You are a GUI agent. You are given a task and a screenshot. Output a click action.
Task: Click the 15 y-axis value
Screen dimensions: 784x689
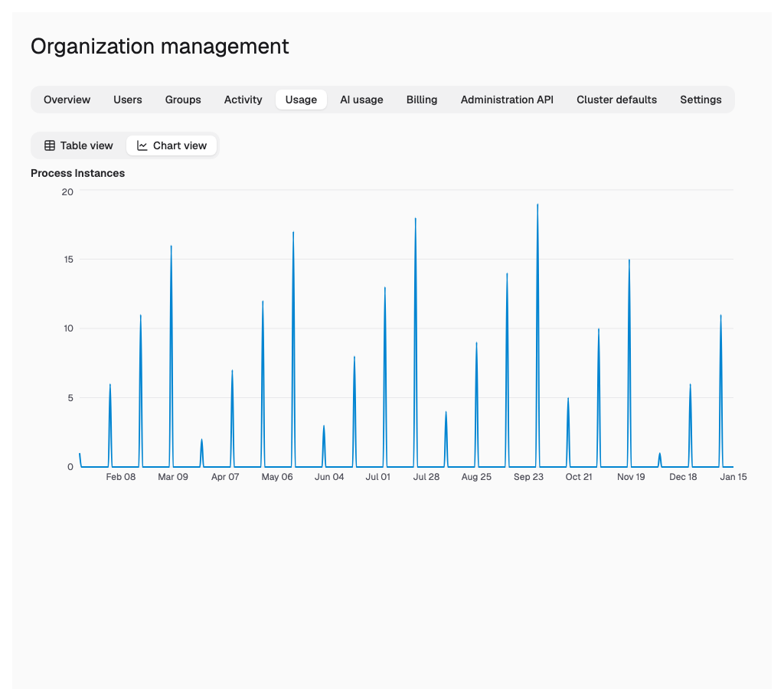68,260
